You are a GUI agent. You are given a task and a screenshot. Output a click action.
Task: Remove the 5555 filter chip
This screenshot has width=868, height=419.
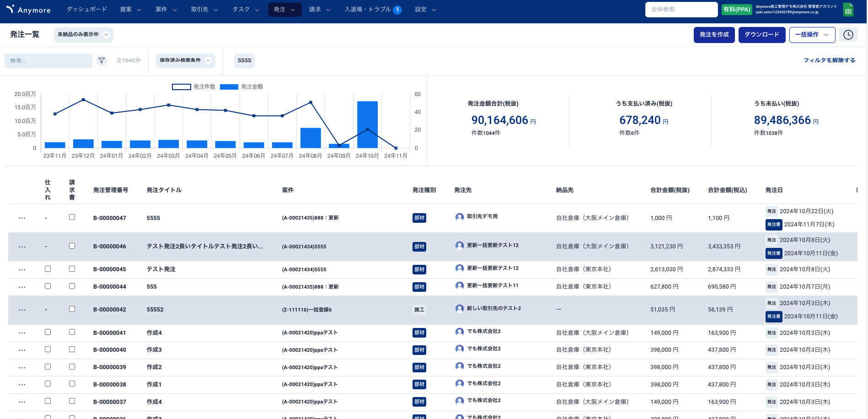pyautogui.click(x=245, y=60)
